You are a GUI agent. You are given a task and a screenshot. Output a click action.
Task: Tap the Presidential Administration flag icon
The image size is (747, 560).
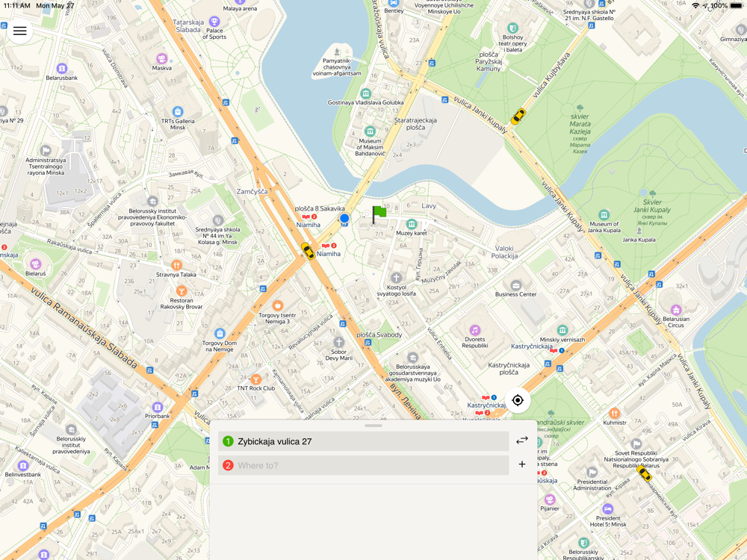[x=592, y=473]
